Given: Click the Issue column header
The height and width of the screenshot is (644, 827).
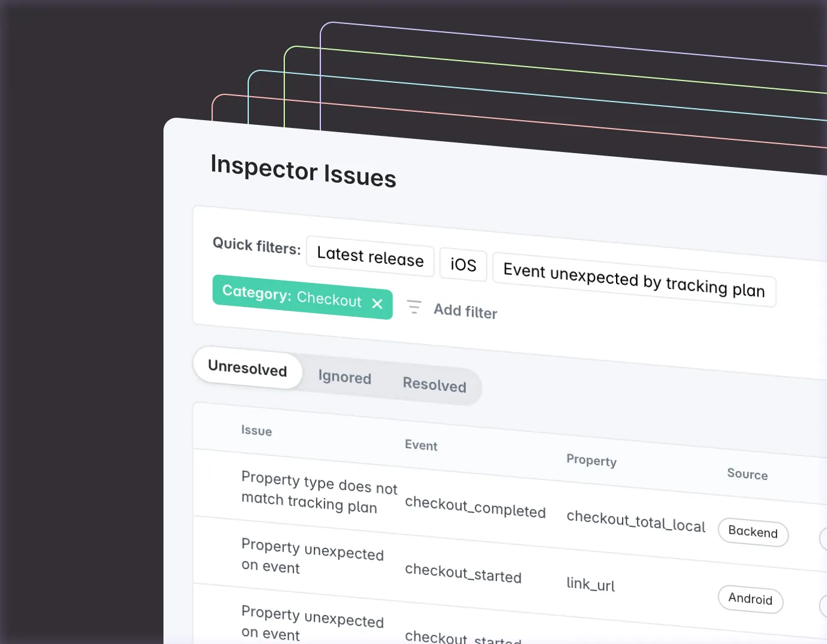Looking at the screenshot, I should pyautogui.click(x=257, y=430).
